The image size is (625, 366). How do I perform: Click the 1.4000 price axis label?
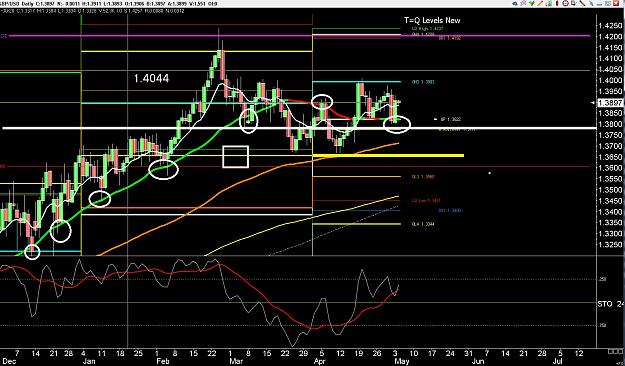point(610,81)
